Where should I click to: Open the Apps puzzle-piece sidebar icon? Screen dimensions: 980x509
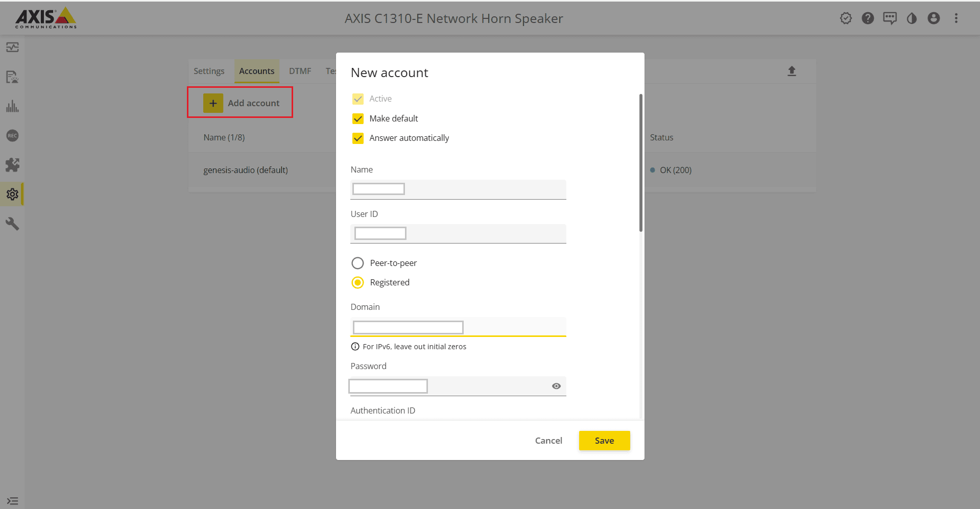coord(12,165)
